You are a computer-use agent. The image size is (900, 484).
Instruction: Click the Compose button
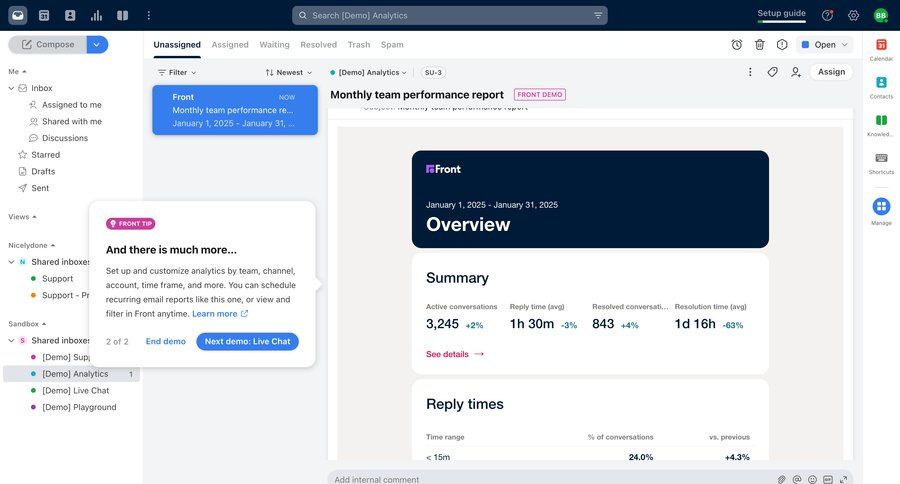(48, 44)
